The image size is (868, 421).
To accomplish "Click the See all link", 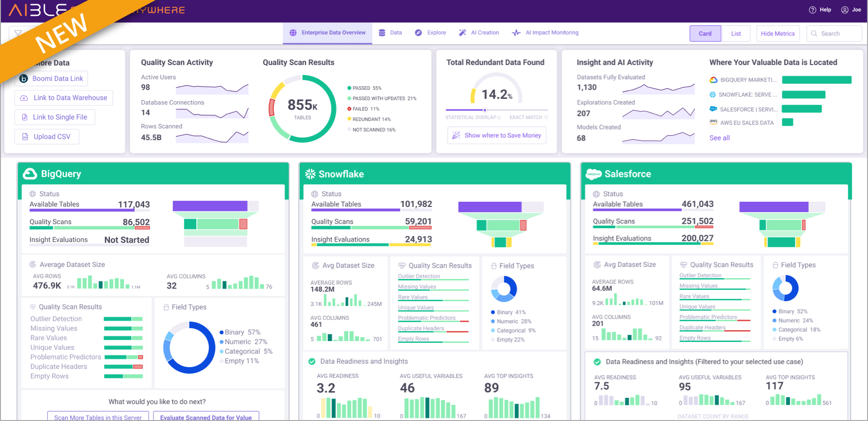I will (x=720, y=138).
